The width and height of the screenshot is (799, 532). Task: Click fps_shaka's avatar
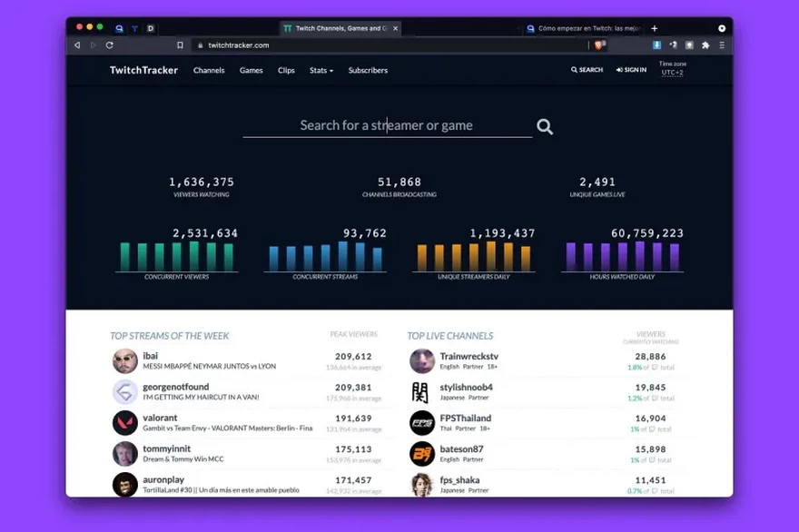point(422,484)
